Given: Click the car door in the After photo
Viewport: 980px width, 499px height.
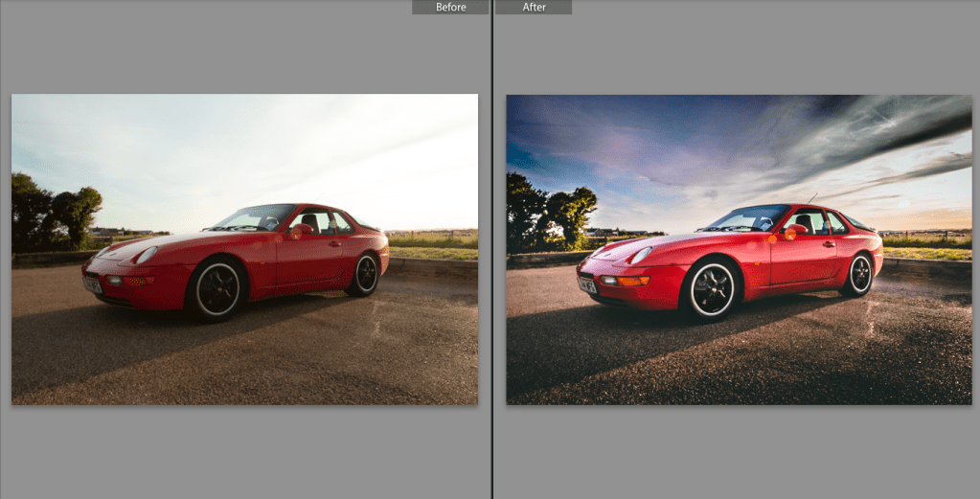Looking at the screenshot, I should click(x=805, y=257).
